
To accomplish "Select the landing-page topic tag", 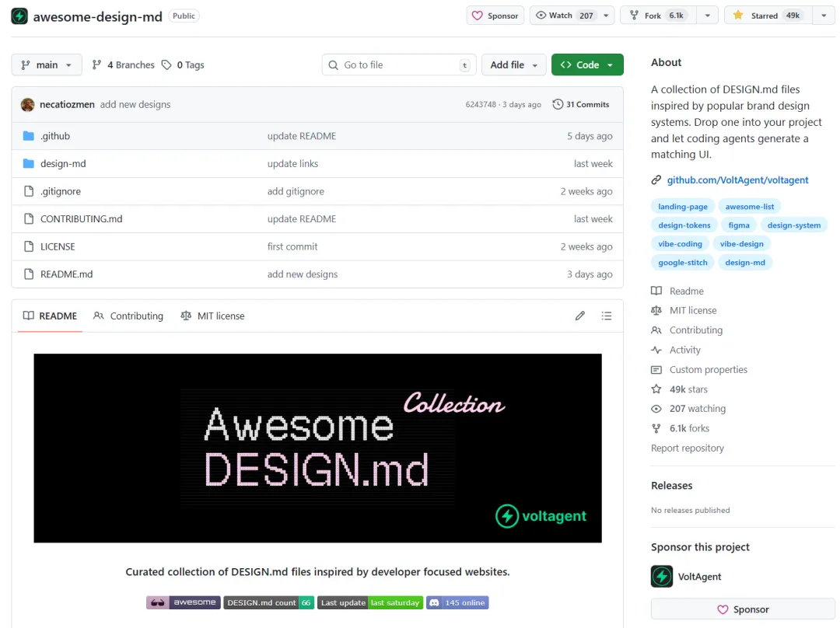I will [x=683, y=207].
